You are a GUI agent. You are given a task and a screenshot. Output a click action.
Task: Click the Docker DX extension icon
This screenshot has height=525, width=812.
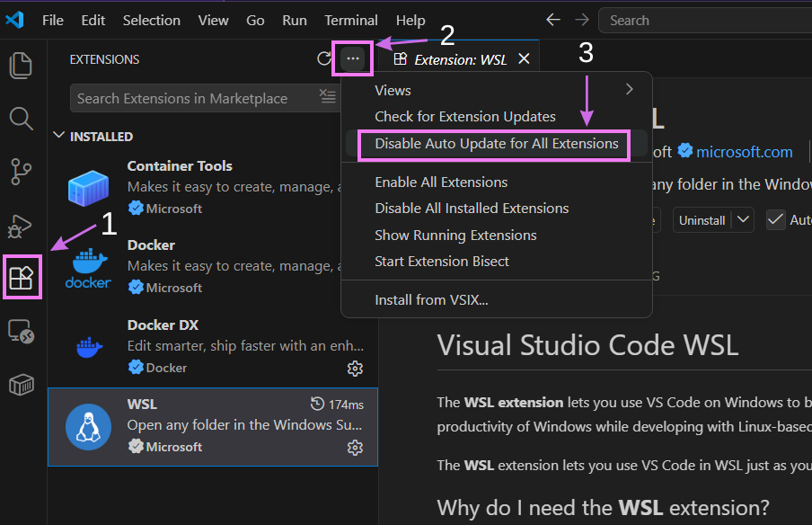pos(89,347)
